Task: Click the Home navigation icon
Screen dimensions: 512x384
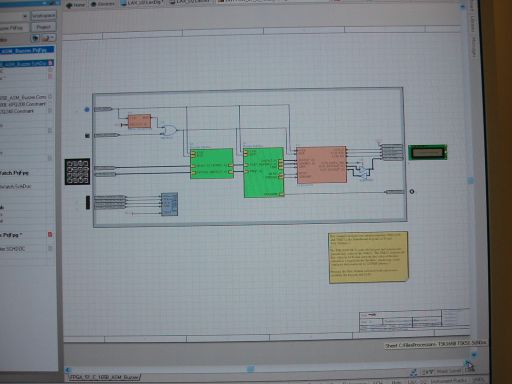Action: [x=69, y=5]
